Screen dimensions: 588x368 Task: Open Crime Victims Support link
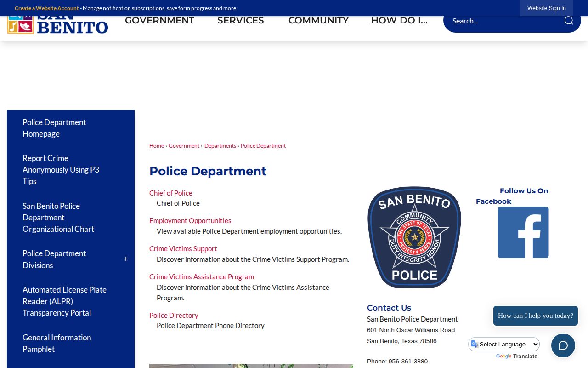(183, 249)
